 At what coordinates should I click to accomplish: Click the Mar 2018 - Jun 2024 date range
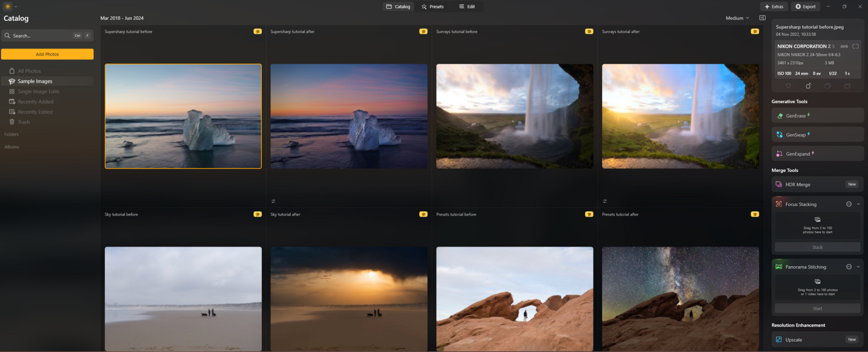click(122, 18)
